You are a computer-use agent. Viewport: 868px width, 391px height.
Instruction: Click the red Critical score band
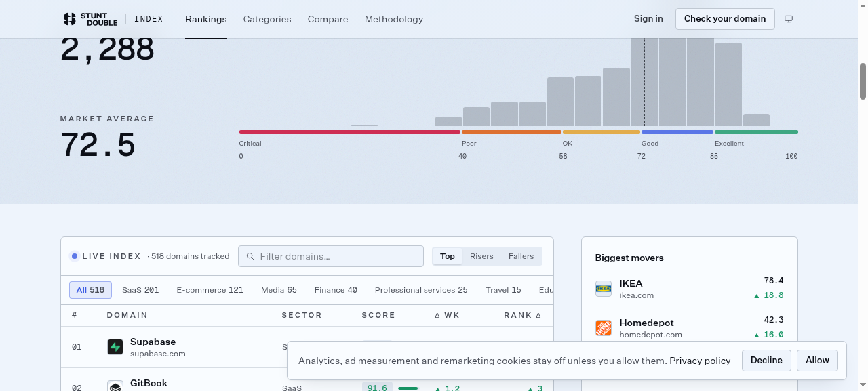(x=350, y=132)
